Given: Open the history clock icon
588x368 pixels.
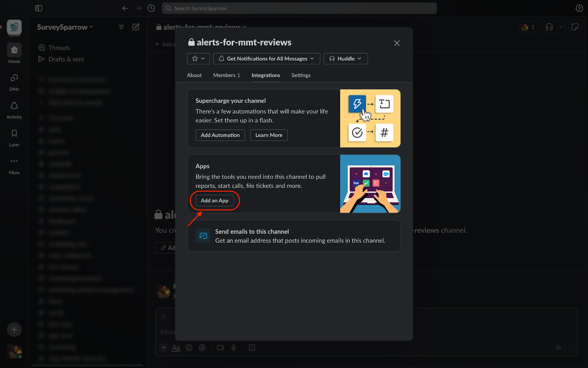Looking at the screenshot, I should click(151, 8).
